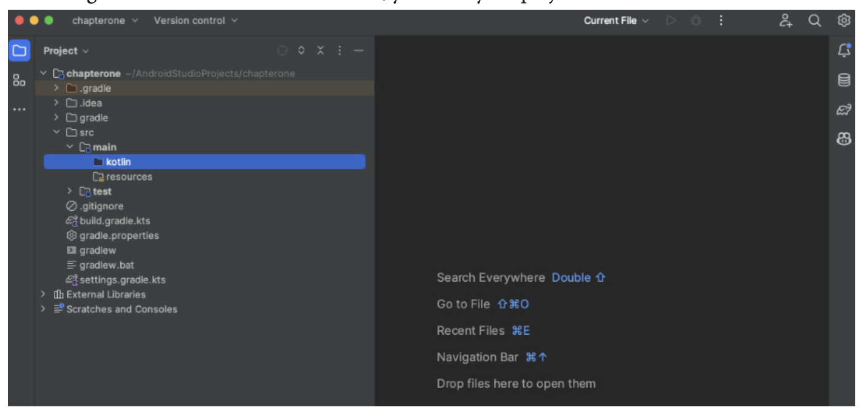The image size is (868, 413).
Task: Click the Search Everywhere magnifier icon
Action: click(815, 21)
